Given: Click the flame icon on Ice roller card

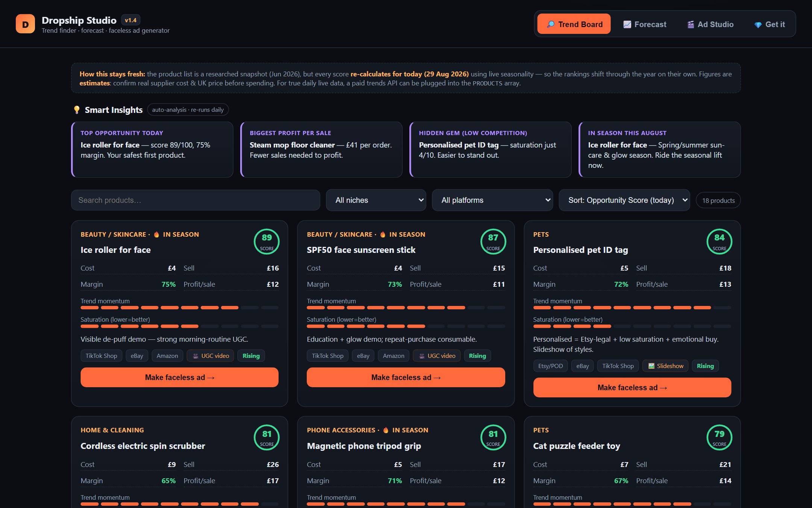Looking at the screenshot, I should 156,234.
